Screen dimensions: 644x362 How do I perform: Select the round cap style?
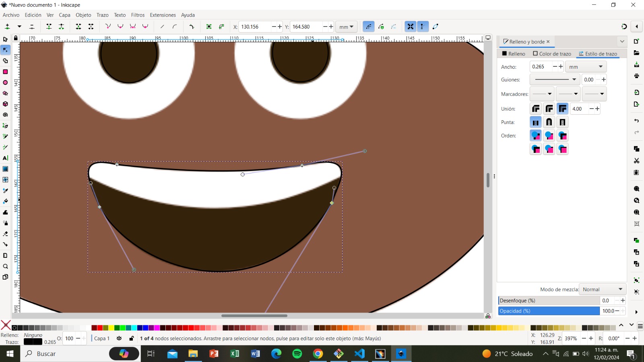tap(549, 122)
